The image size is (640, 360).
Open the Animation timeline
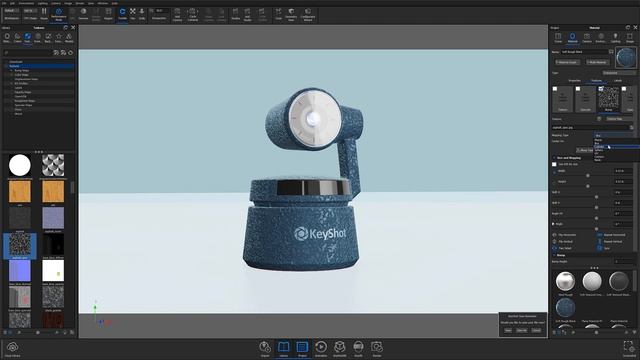(x=321, y=349)
